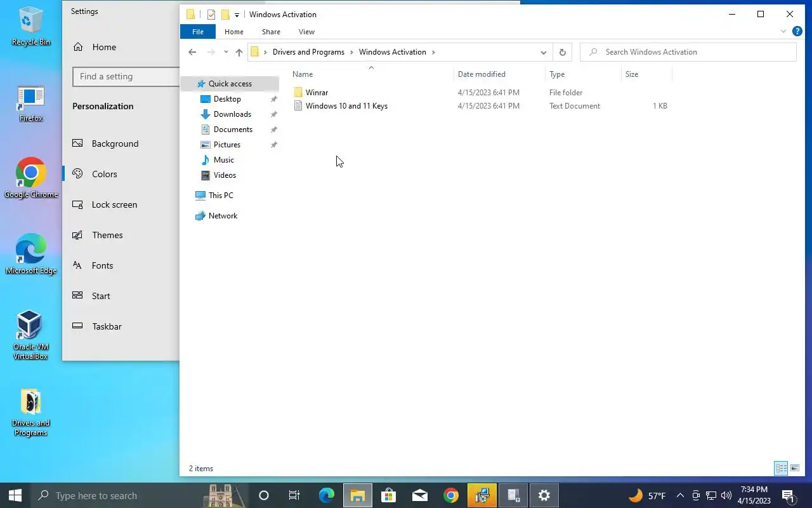Viewport: 812px width, 508px height.
Task: Select Quick access in navigation pane
Action: (x=230, y=84)
